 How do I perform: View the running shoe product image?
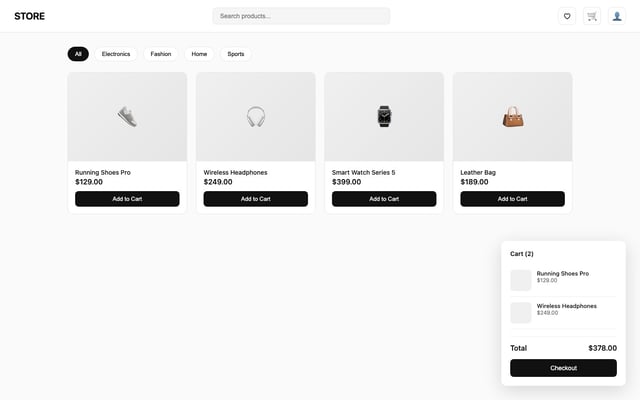[x=127, y=117]
